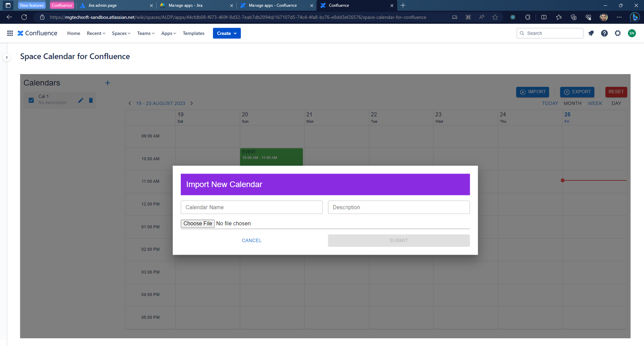Add a new calendar with plus icon

(108, 83)
